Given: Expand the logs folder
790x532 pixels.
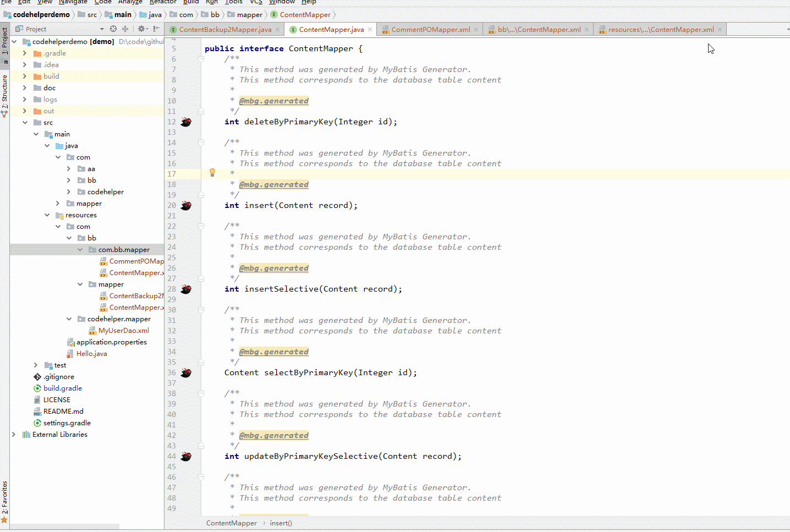Looking at the screenshot, I should pyautogui.click(x=25, y=100).
